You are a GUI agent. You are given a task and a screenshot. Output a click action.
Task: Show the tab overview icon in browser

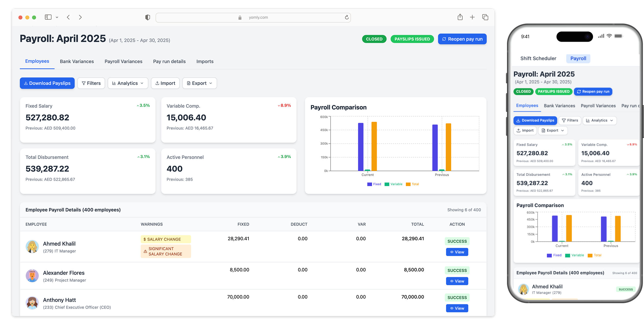pos(485,17)
